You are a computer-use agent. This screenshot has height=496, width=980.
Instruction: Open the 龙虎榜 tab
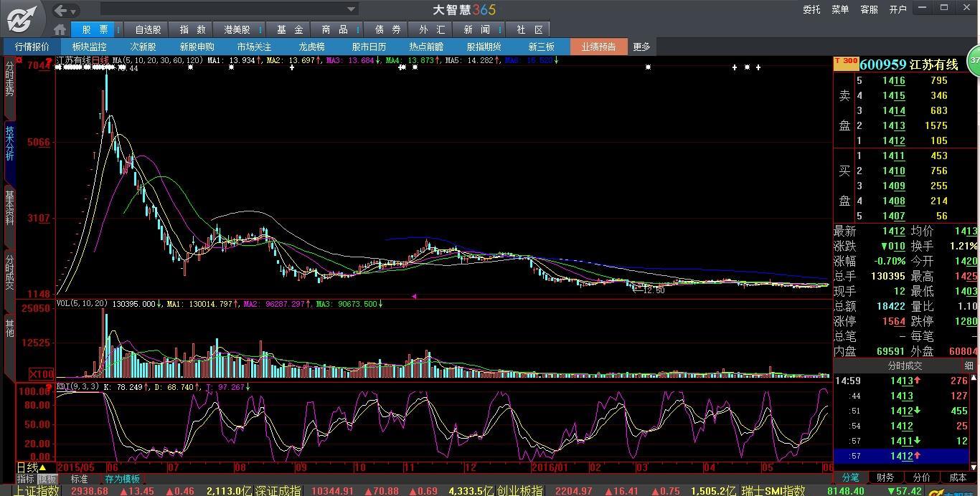point(311,47)
